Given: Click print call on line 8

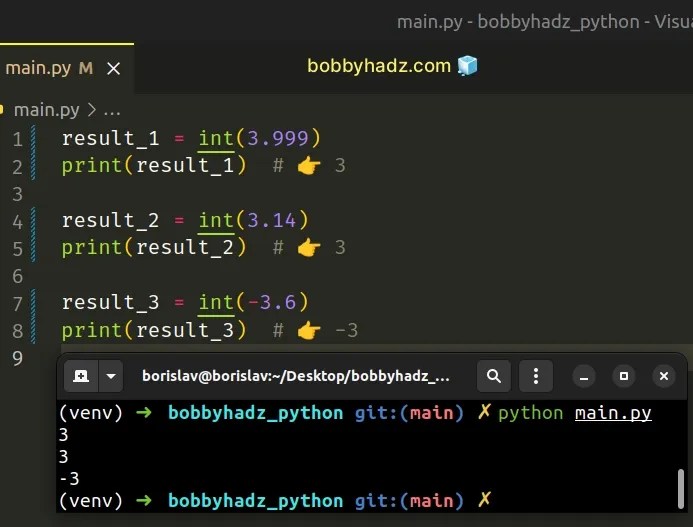Looking at the screenshot, I should 91,330.
